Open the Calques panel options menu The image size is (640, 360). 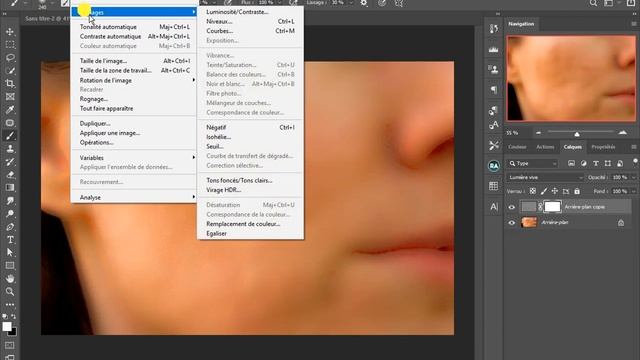click(634, 147)
